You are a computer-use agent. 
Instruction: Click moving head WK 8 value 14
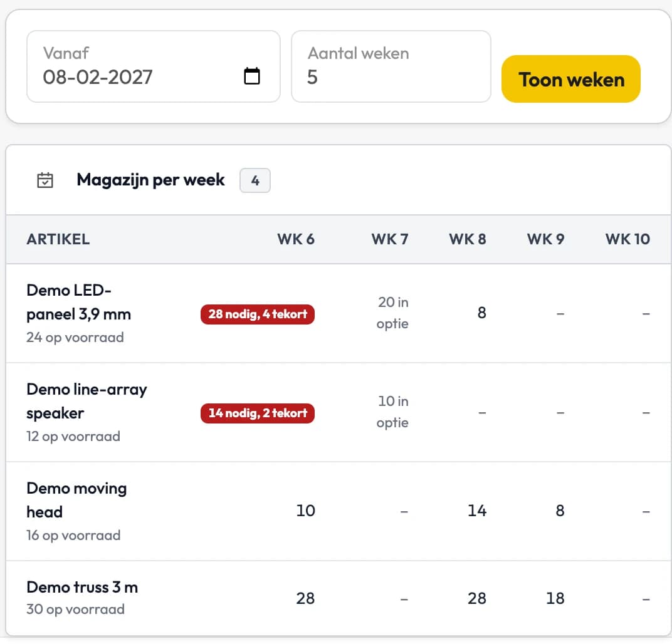[x=477, y=511]
